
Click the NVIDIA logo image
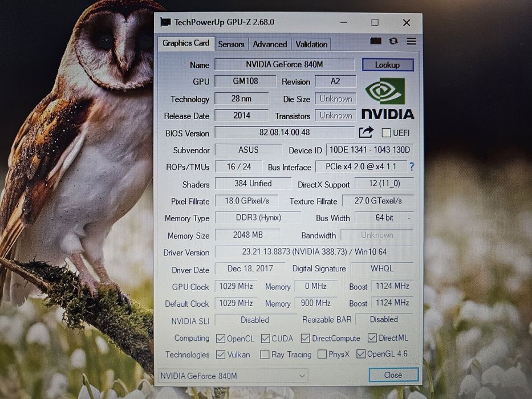[388, 99]
